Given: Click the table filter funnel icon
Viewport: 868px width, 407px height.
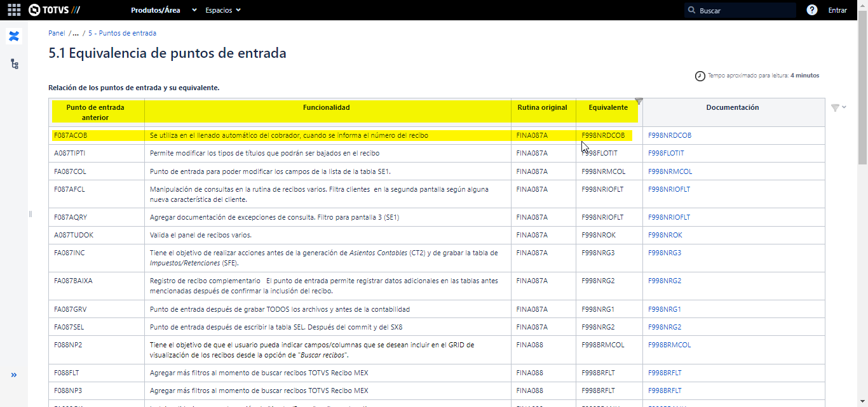Looking at the screenshot, I should coord(835,108).
